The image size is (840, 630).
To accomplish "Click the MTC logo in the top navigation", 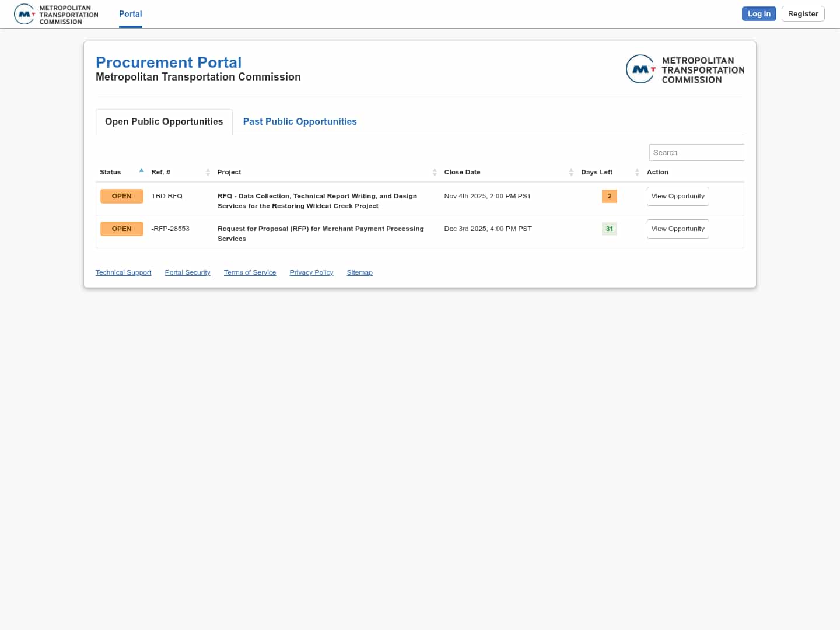I will click(x=56, y=15).
